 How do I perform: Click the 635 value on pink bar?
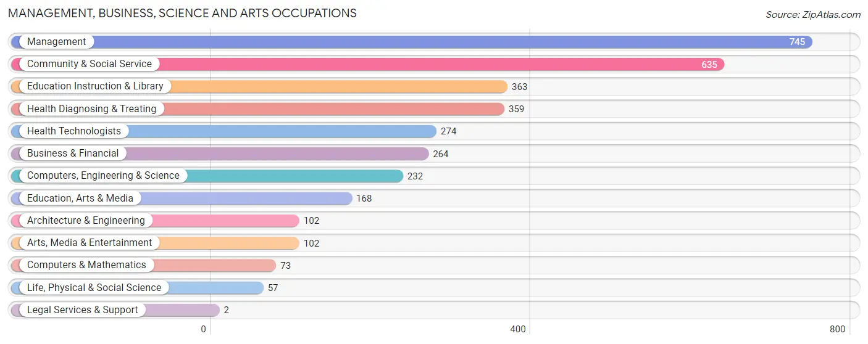(x=709, y=64)
